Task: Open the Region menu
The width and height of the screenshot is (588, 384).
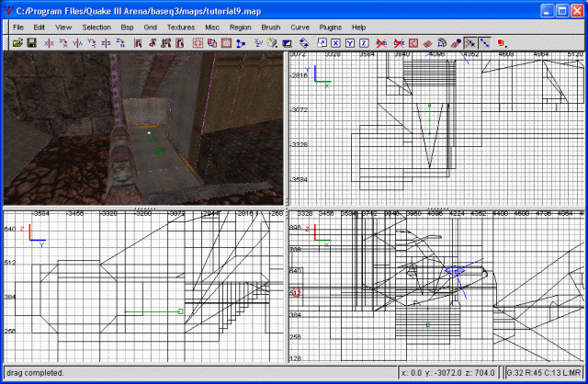Action: coord(241,28)
